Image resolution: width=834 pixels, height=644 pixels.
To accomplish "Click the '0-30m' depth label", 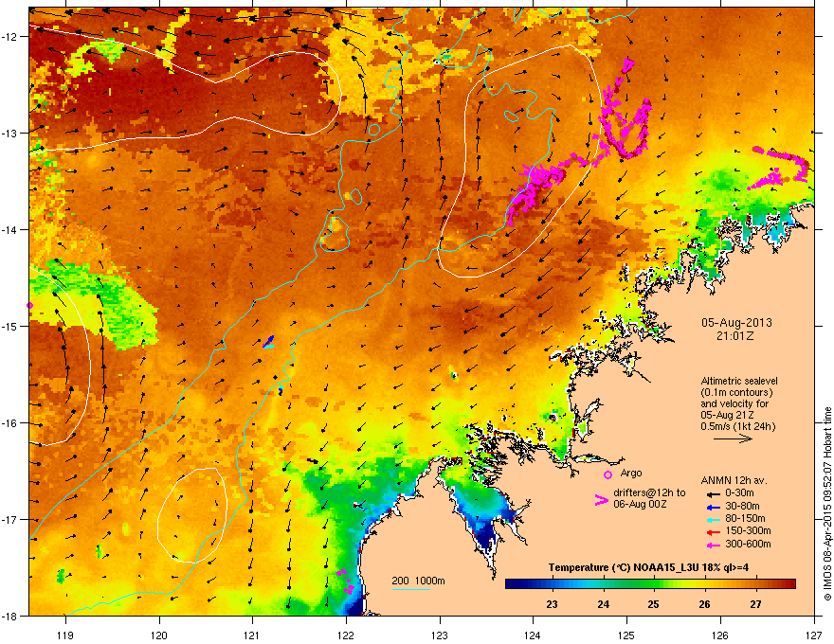I will pyautogui.click(x=739, y=493).
